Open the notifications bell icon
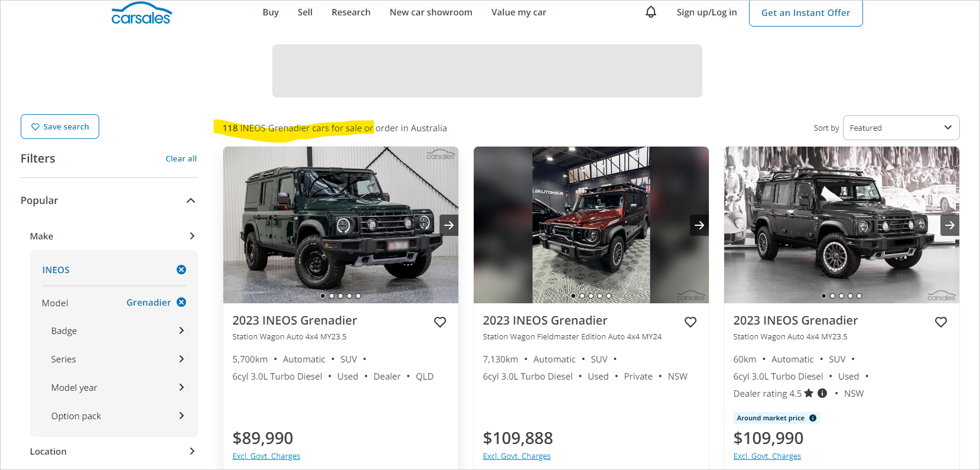 pyautogui.click(x=650, y=12)
